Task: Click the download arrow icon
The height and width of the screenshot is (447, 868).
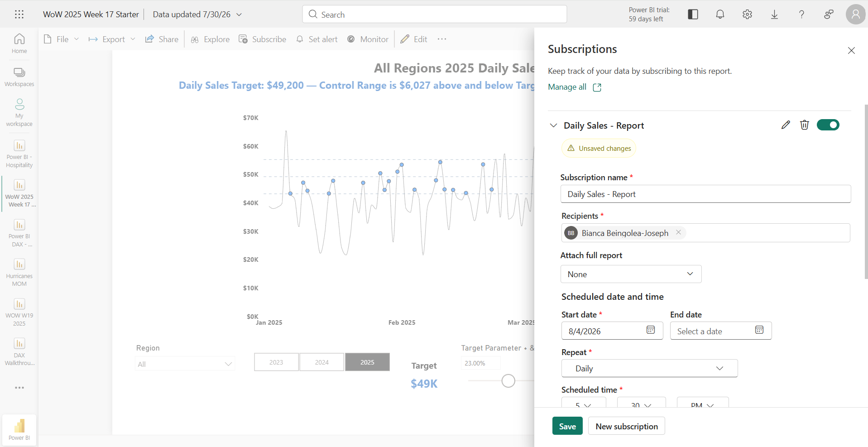Action: [774, 14]
